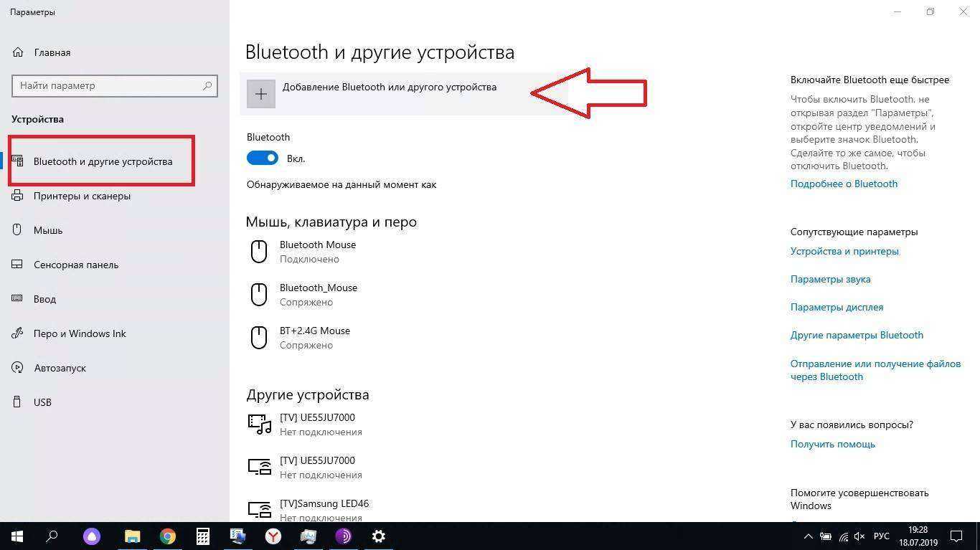Click the Получить помощь link

[832, 444]
